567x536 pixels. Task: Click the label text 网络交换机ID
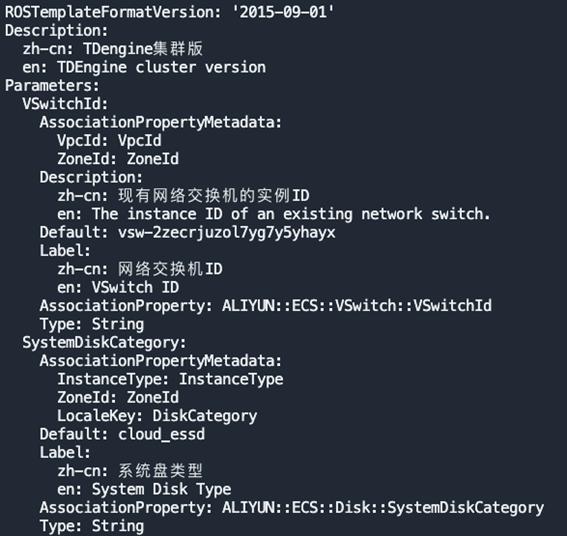click(x=170, y=269)
